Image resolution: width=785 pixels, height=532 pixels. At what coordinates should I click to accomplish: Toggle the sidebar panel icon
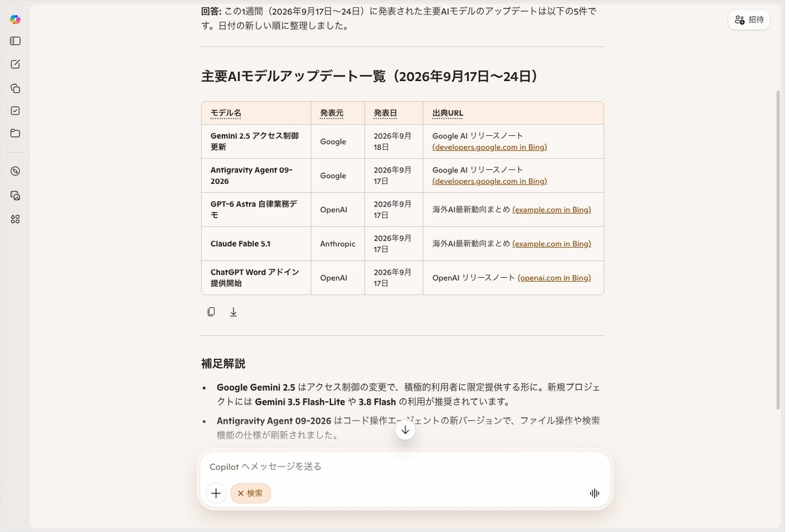tap(15, 41)
